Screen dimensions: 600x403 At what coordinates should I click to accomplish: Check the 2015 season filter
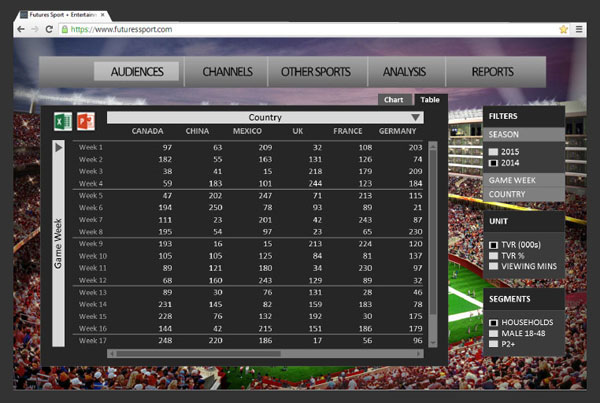click(493, 151)
